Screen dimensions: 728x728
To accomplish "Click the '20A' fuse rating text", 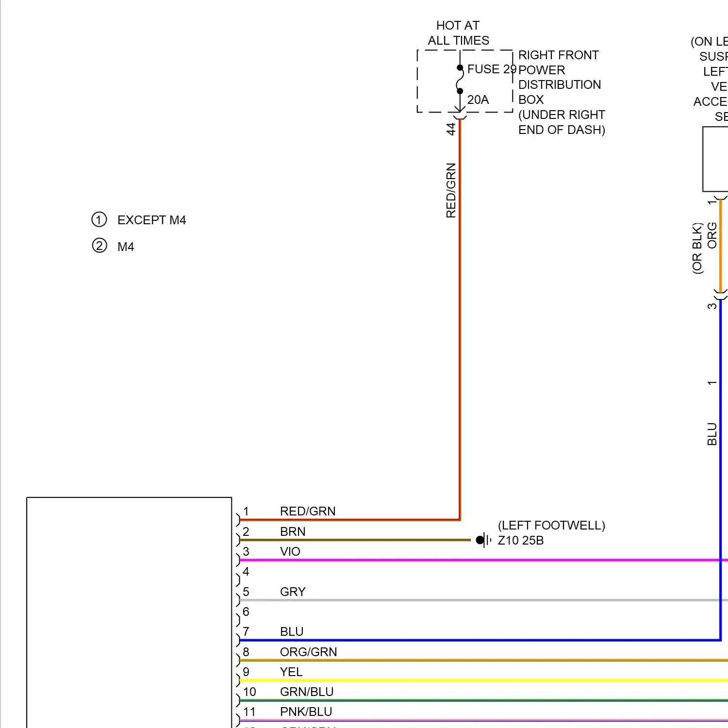I will [478, 100].
